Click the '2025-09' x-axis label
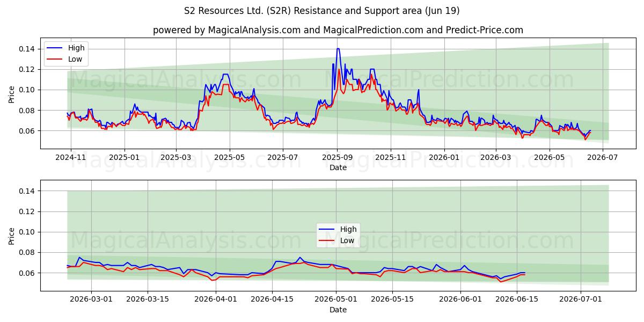 (x=337, y=158)
